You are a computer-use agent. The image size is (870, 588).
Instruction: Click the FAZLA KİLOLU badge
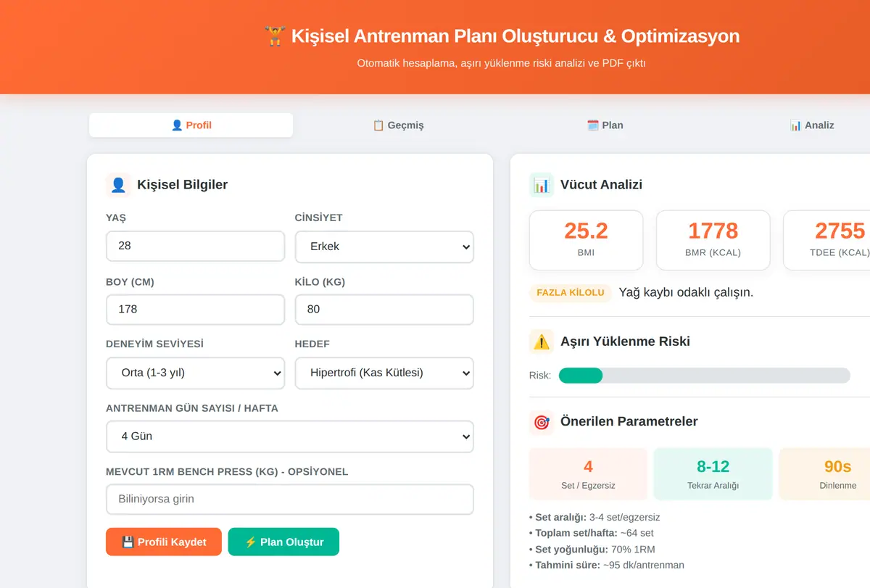(x=571, y=293)
